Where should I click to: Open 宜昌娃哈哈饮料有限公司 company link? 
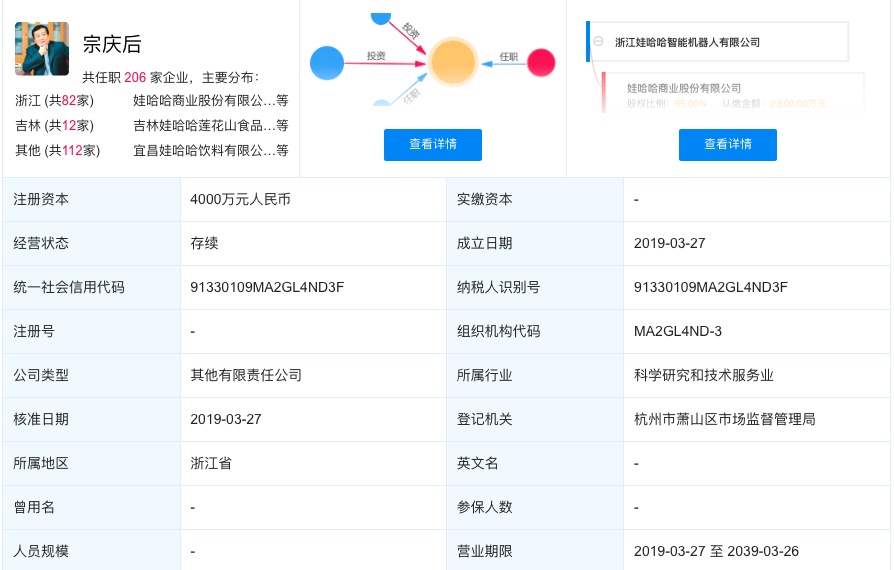pyautogui.click(x=204, y=150)
